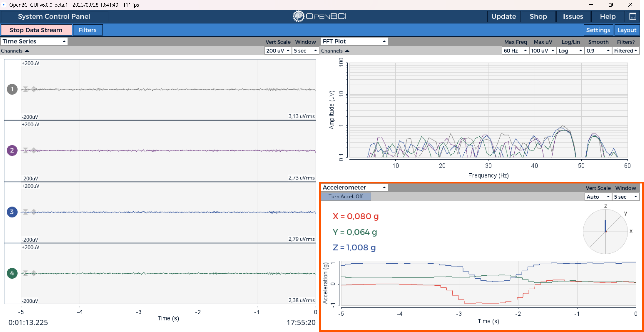Minimize the OpenBCI GUI window
This screenshot has width=644, height=332.
[x=591, y=5]
